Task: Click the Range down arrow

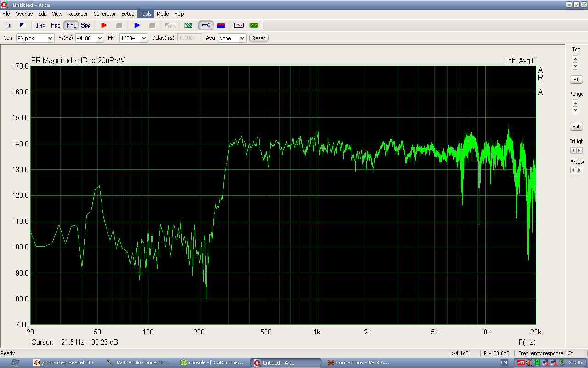Action: click(x=576, y=110)
